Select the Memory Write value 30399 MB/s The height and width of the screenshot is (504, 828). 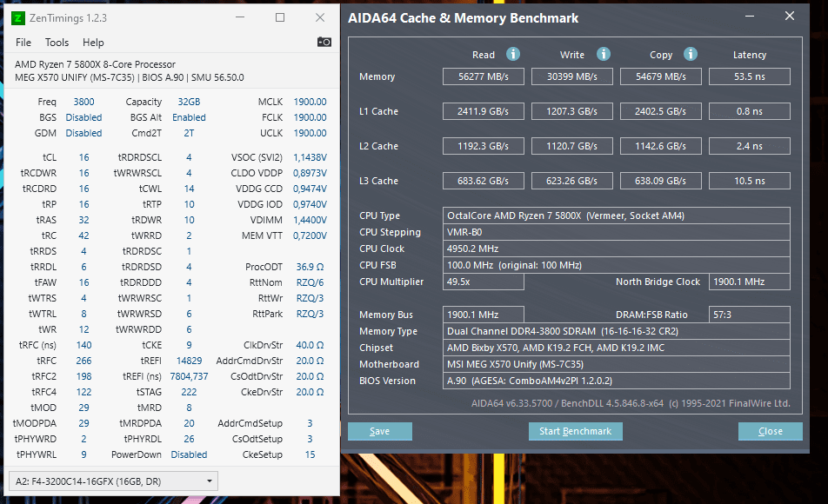point(572,76)
